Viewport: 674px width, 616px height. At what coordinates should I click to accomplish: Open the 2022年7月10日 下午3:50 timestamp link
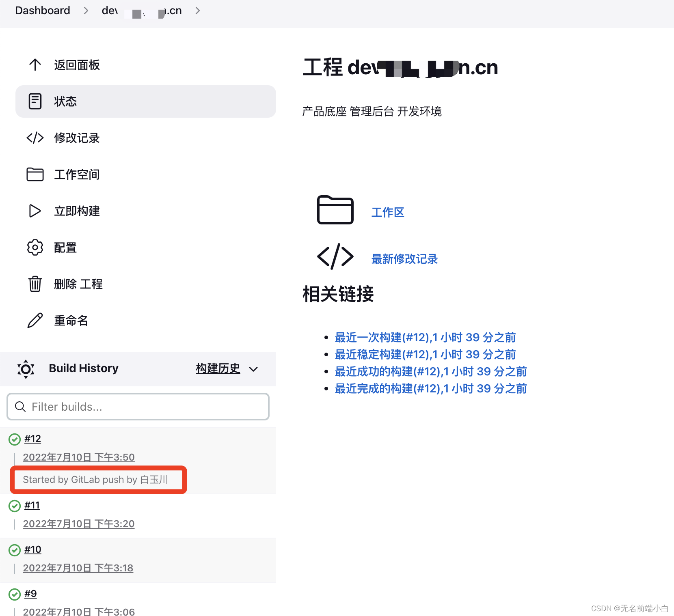pos(79,457)
